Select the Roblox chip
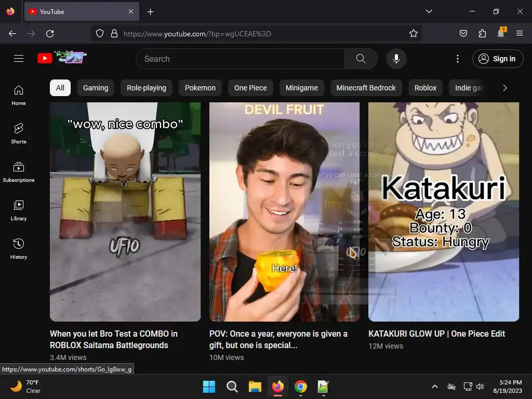This screenshot has height=399, width=532. coord(425,88)
